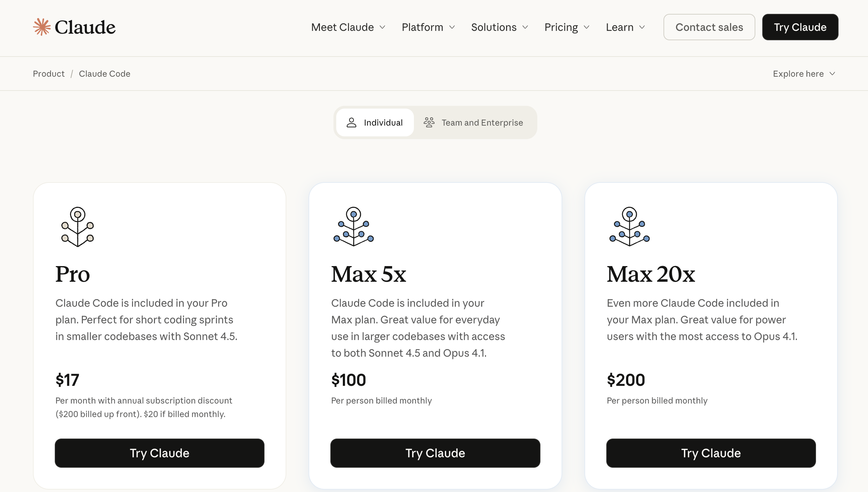
Task: Click the Claude Code breadcrumb link
Action: coord(104,74)
